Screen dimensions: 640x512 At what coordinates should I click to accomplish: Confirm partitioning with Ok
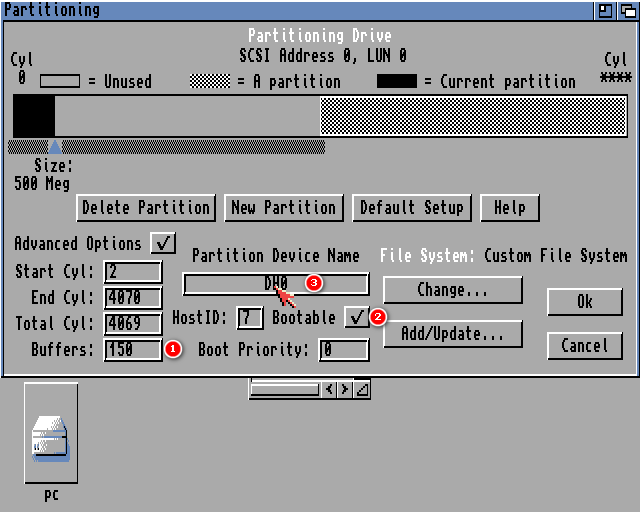[x=584, y=302]
